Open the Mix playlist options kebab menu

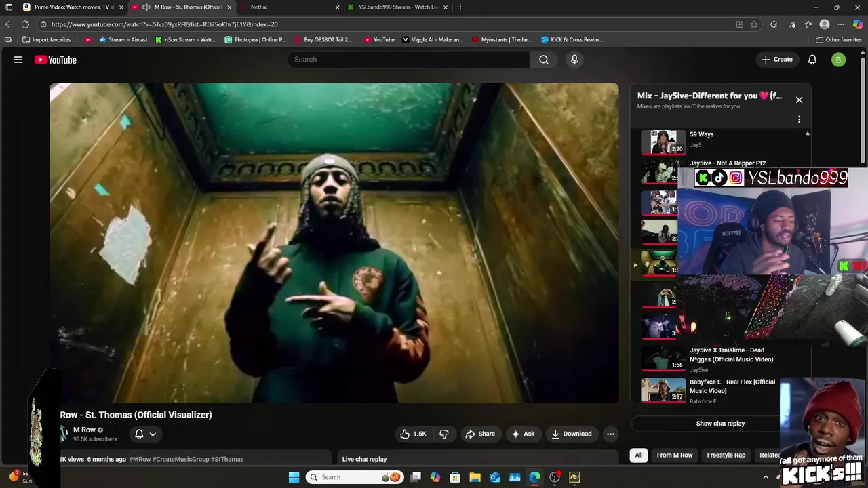pyautogui.click(x=799, y=119)
